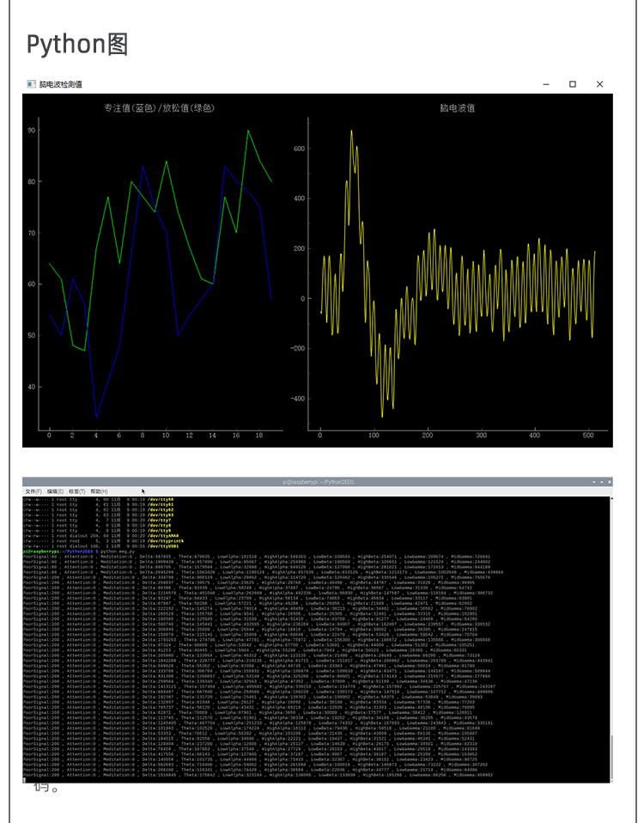Image resolution: width=644 pixels, height=823 pixels.
Task: Click the Python图 heading text
Action: (77, 45)
